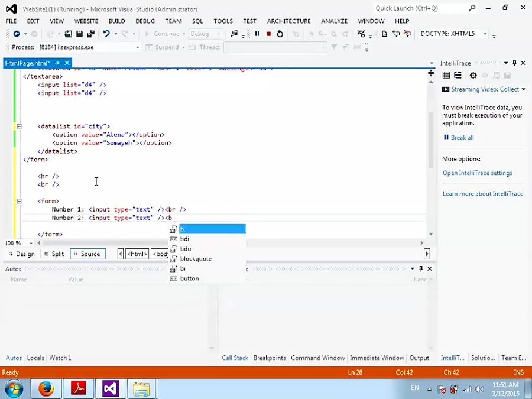Close the Autos panel
This screenshot has height=399, width=532.
tap(430, 269)
